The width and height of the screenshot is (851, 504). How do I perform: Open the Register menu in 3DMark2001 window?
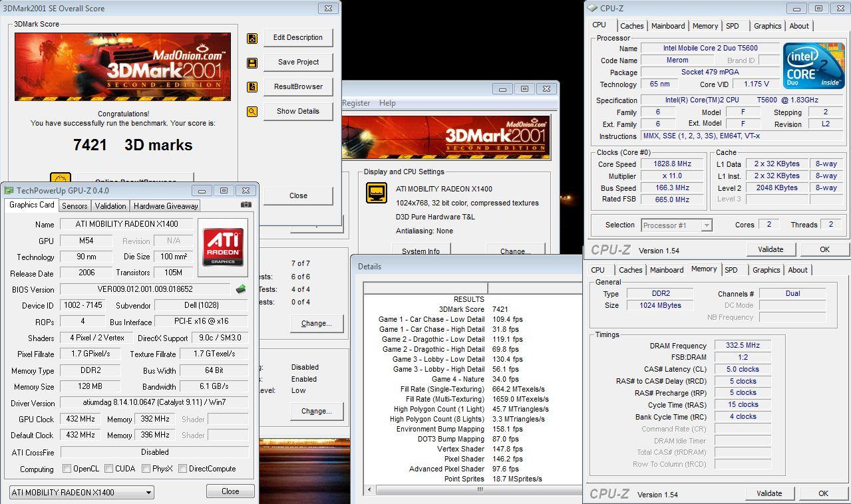pyautogui.click(x=356, y=103)
